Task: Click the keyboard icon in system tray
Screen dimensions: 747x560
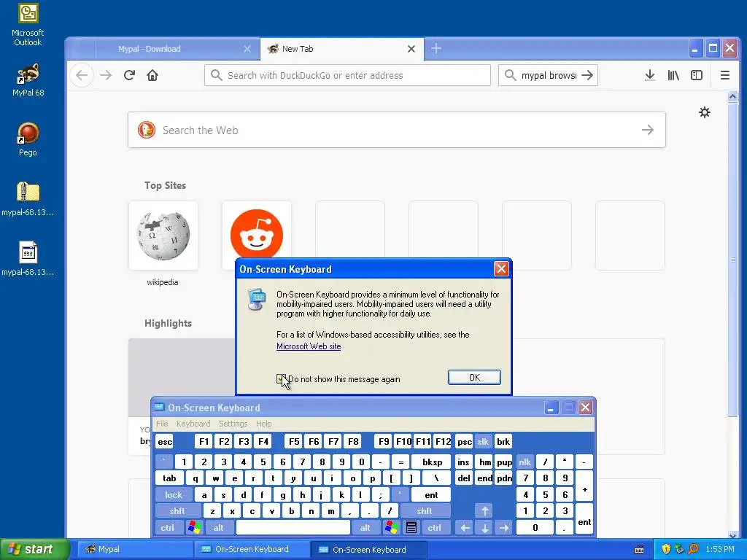Action: tap(639, 550)
